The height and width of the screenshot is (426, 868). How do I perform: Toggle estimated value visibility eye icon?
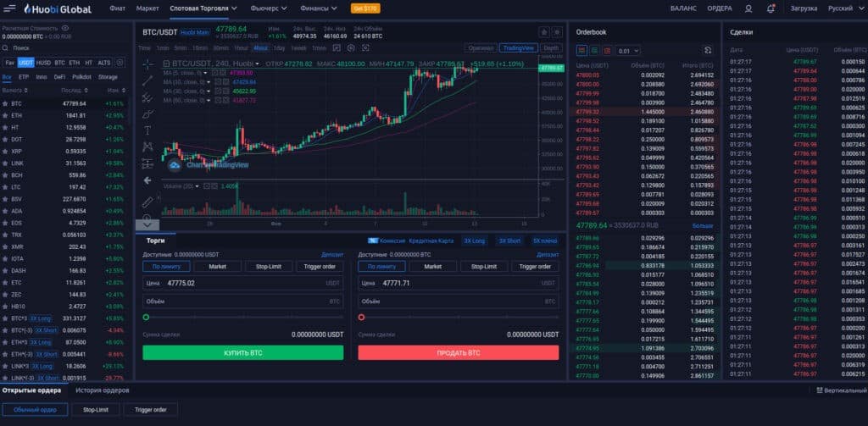[65, 28]
